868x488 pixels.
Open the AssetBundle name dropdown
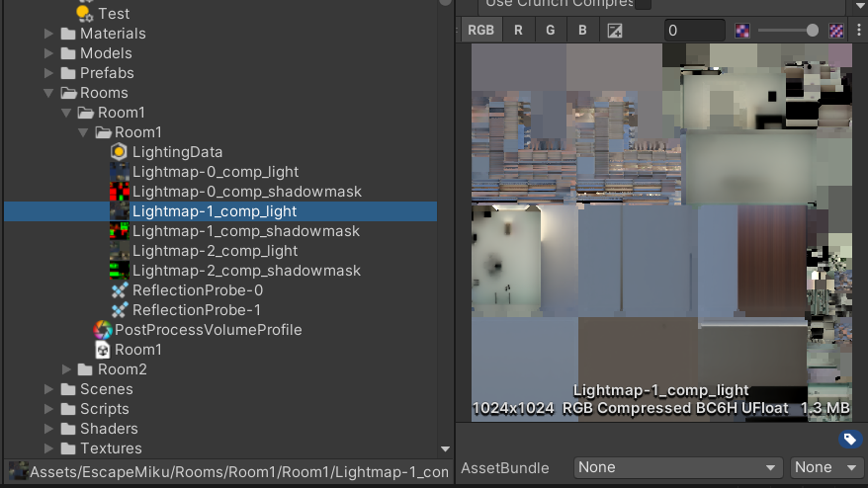pyautogui.click(x=678, y=467)
